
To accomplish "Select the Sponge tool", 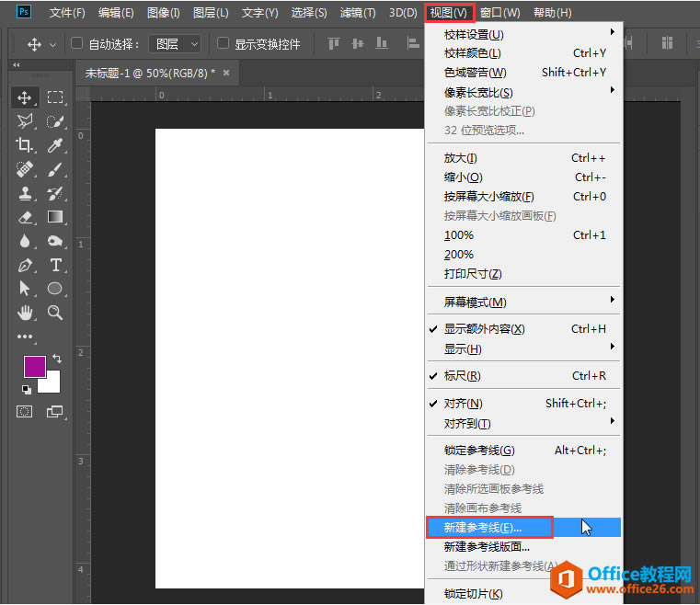I will pyautogui.click(x=55, y=242).
